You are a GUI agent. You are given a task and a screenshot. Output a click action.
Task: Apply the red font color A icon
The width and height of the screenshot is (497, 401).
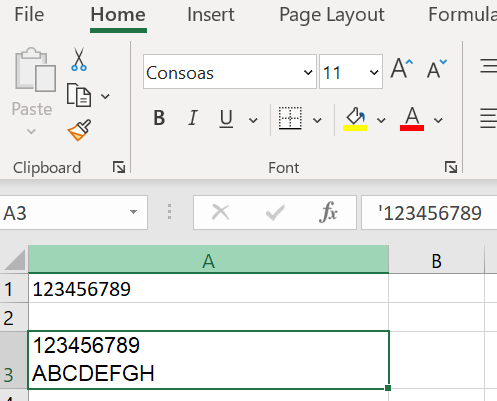click(412, 119)
